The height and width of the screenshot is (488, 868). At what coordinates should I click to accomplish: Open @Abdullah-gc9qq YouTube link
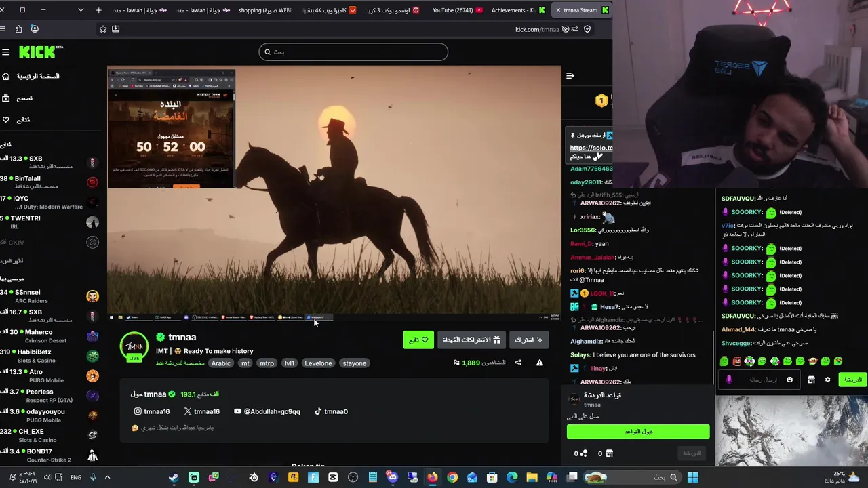point(267,411)
